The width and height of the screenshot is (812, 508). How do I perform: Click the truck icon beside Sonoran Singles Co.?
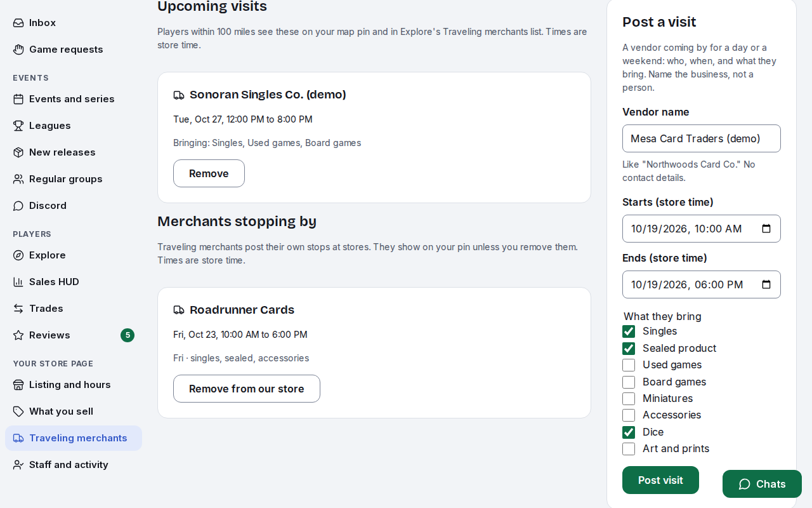click(x=179, y=95)
